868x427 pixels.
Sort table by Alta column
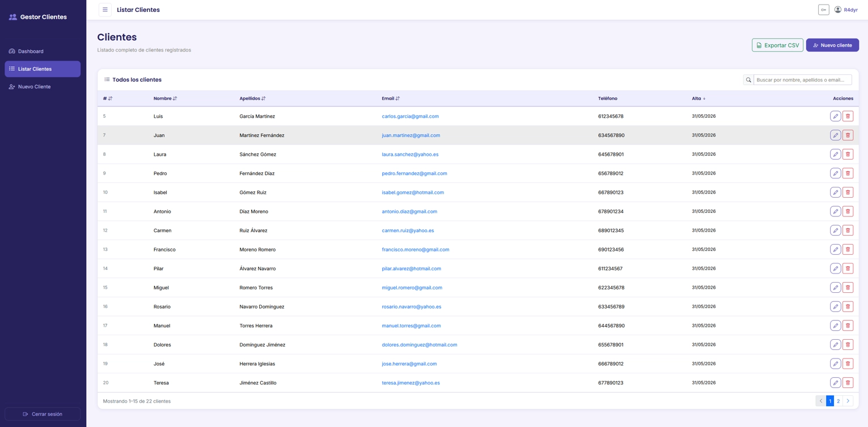(698, 99)
